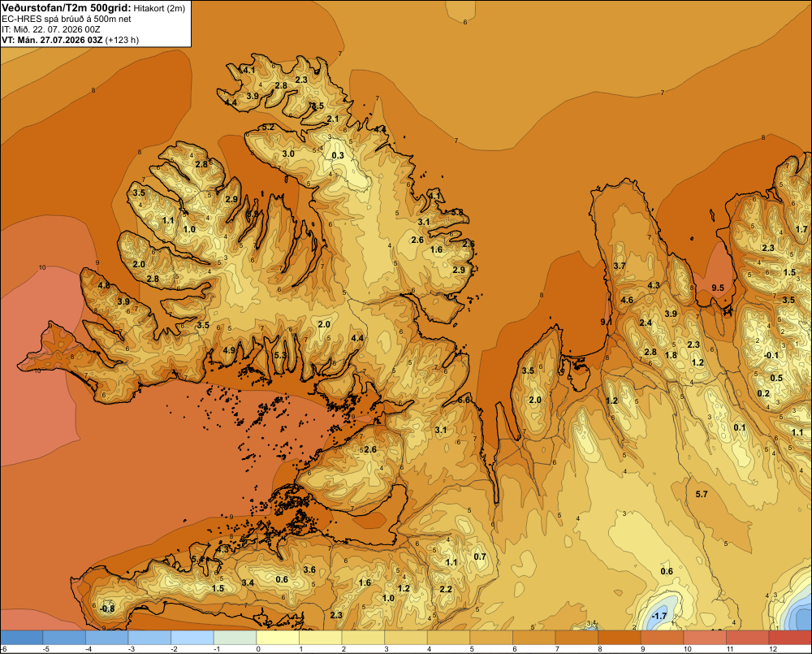812x654 pixels.
Task: Click the '4.9' temperature value
Action: coord(229,350)
